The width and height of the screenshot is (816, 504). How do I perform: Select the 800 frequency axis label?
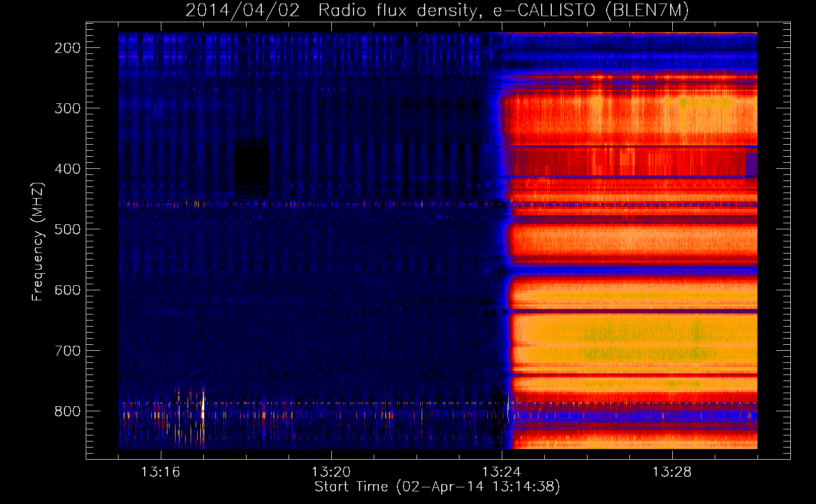click(68, 411)
